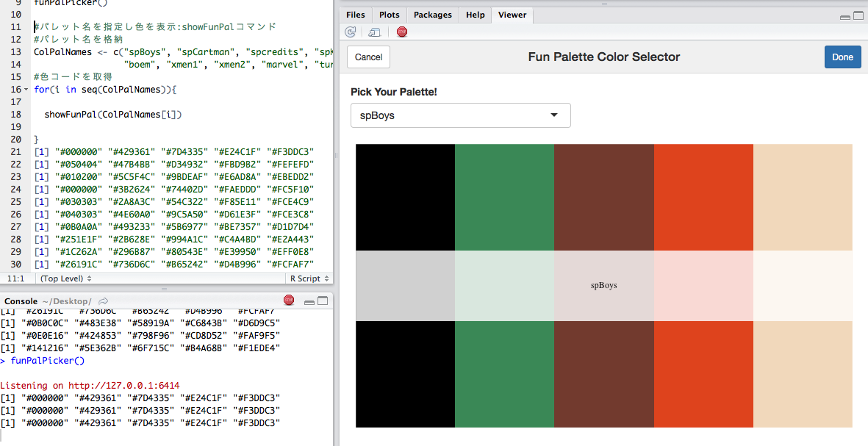Click editor row containing "#1C262A"
Screen dimensions: 868x446
174,251
